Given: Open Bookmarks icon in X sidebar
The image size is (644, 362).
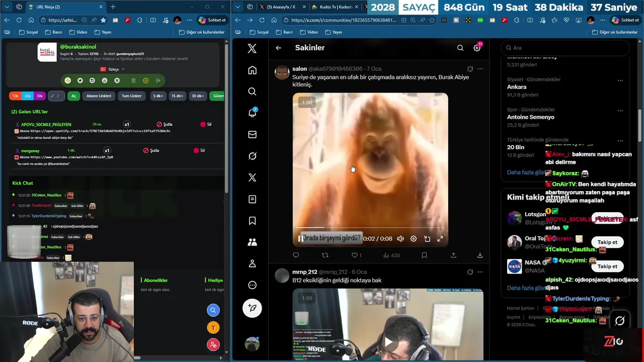Looking at the screenshot, I should click(x=252, y=221).
